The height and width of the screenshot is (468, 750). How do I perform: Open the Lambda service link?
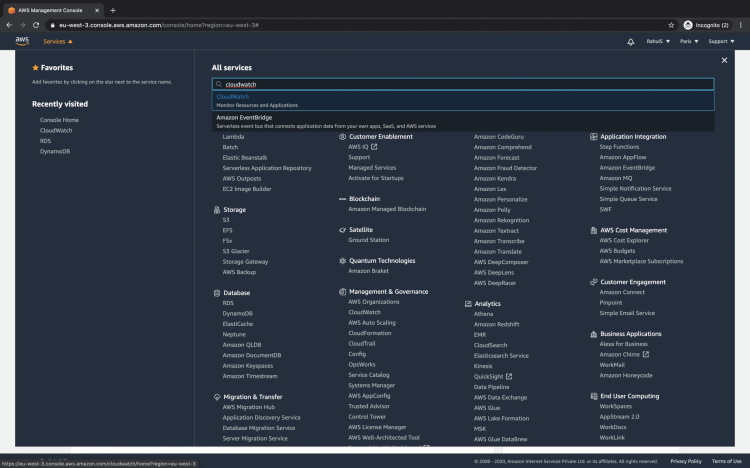tap(233, 137)
